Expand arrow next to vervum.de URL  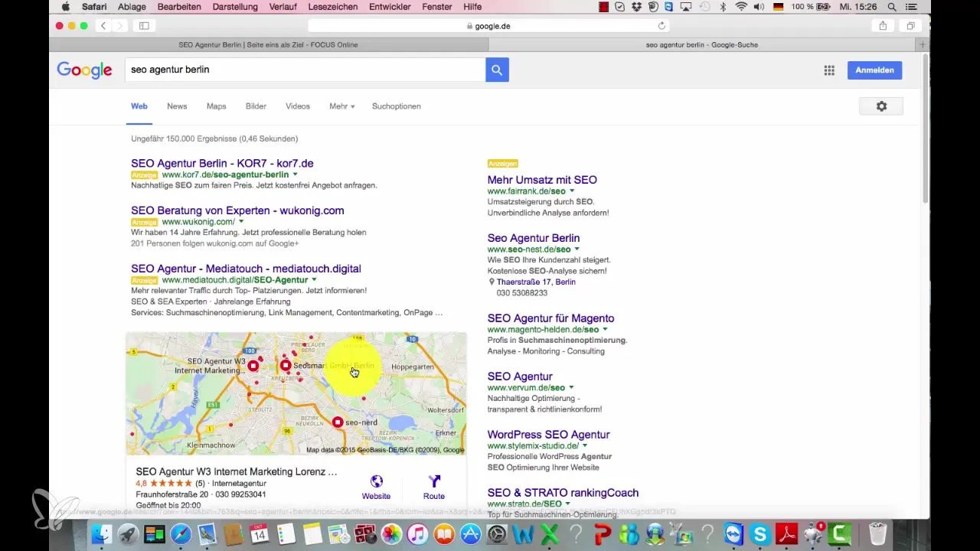point(571,388)
